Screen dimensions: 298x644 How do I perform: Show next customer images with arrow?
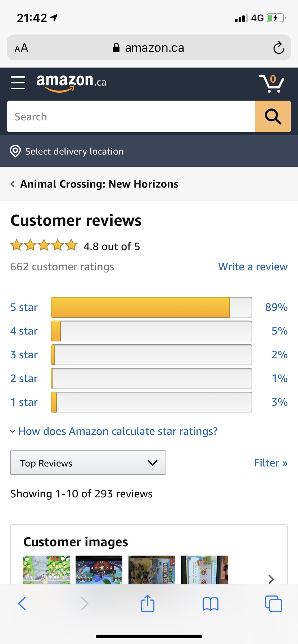tap(271, 579)
